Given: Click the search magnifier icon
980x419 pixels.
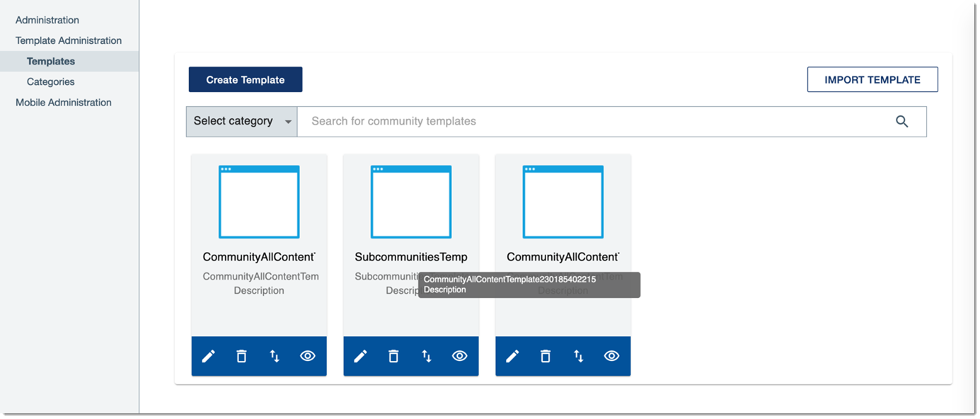Looking at the screenshot, I should pyautogui.click(x=901, y=121).
